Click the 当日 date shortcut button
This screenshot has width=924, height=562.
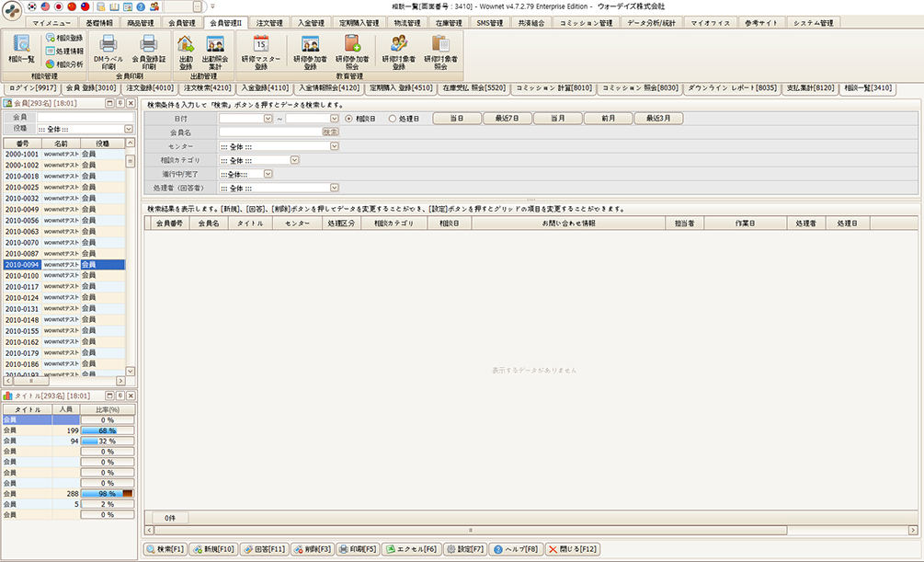click(457, 119)
